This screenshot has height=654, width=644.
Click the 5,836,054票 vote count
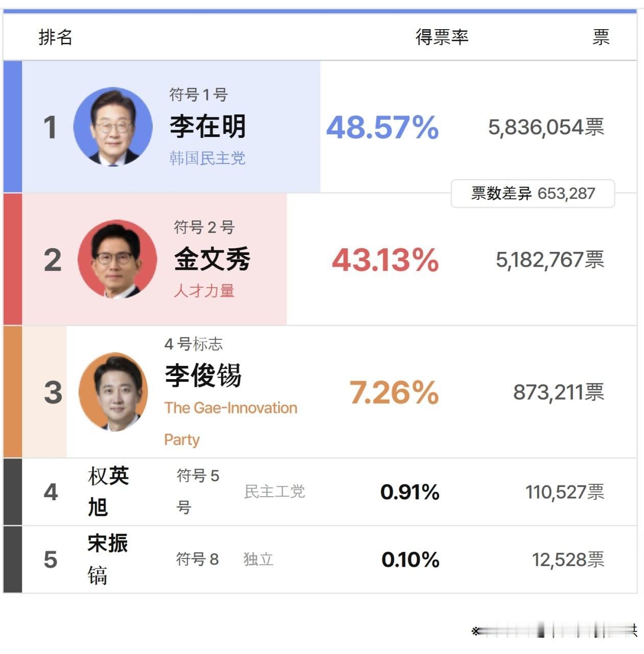(x=546, y=127)
